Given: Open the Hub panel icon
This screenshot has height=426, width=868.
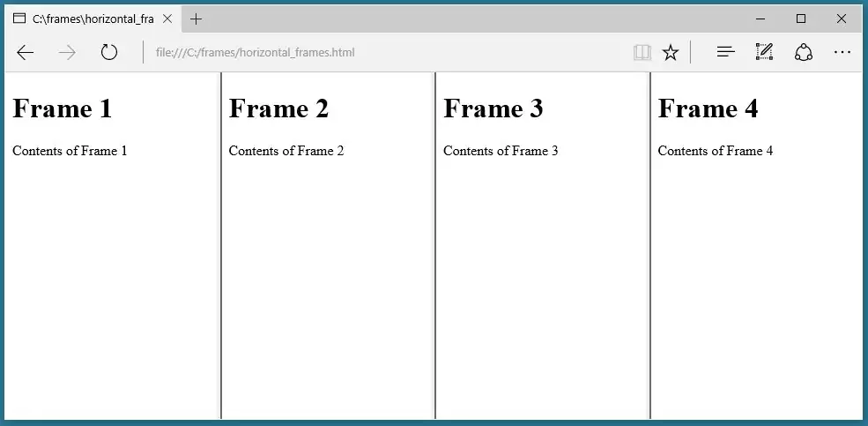Looking at the screenshot, I should pyautogui.click(x=725, y=53).
